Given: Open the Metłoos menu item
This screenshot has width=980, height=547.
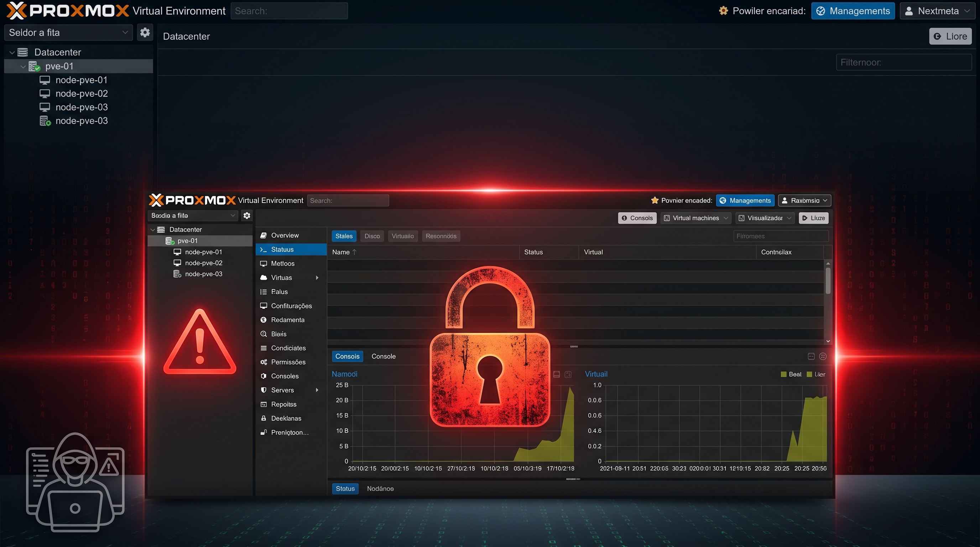Looking at the screenshot, I should (291, 263).
